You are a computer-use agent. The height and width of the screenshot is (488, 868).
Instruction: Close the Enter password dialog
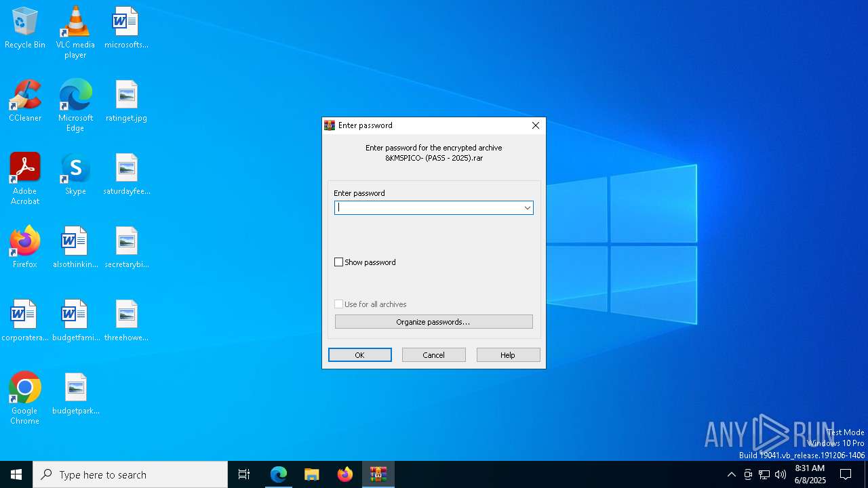pyautogui.click(x=536, y=125)
